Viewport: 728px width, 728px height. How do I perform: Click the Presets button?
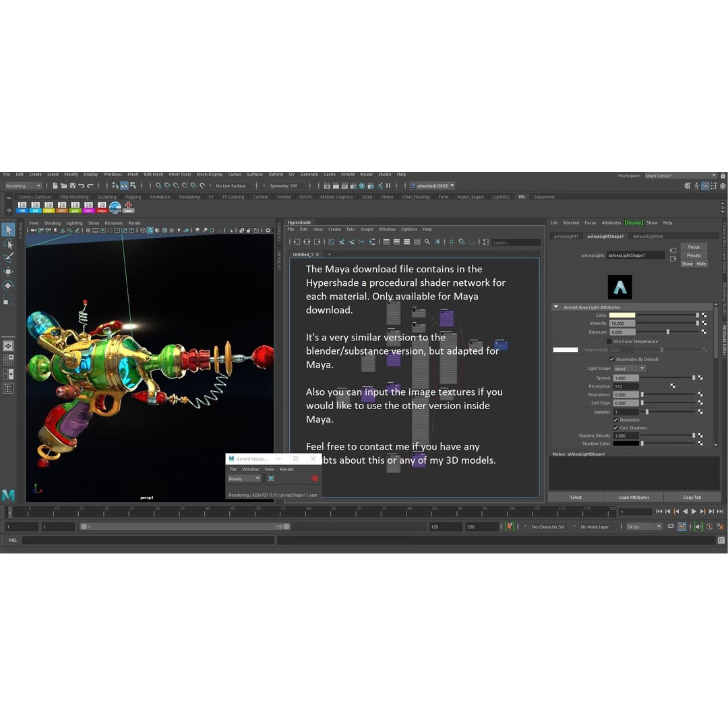coord(694,255)
